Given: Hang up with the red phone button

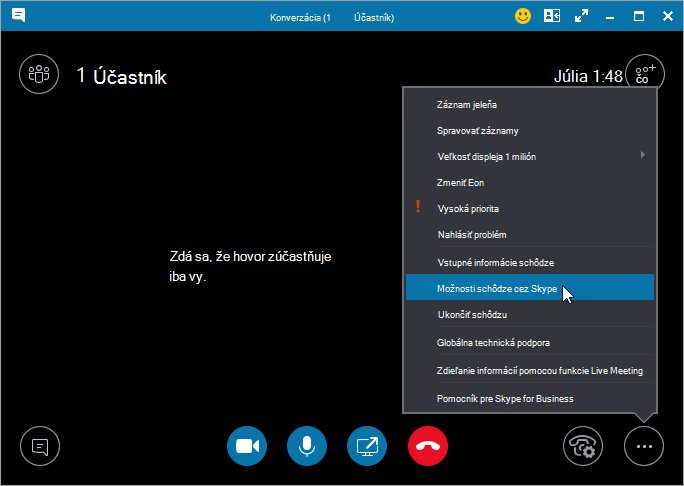Looking at the screenshot, I should [428, 446].
